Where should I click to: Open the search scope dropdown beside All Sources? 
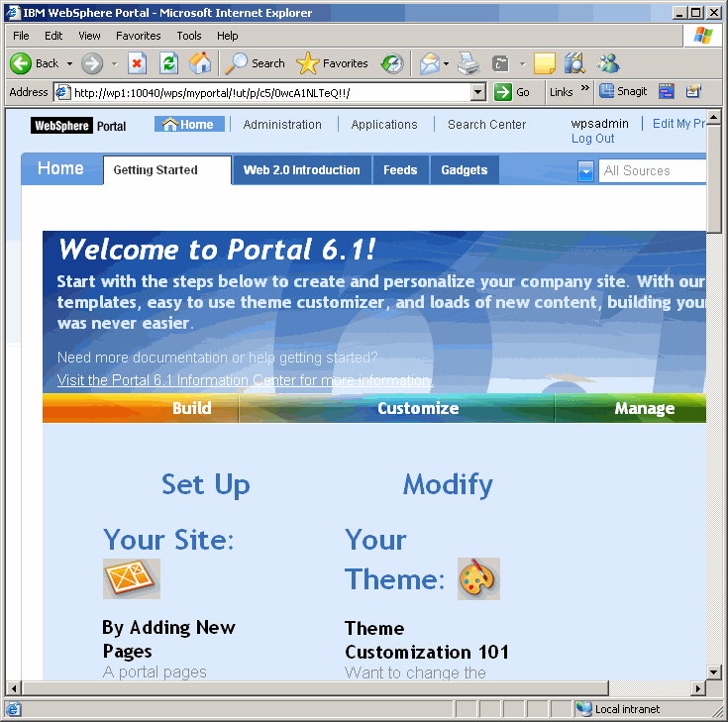(x=585, y=170)
